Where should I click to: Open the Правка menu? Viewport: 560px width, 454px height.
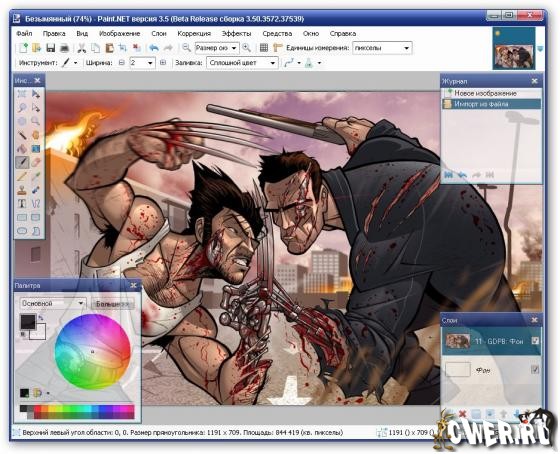[x=54, y=34]
